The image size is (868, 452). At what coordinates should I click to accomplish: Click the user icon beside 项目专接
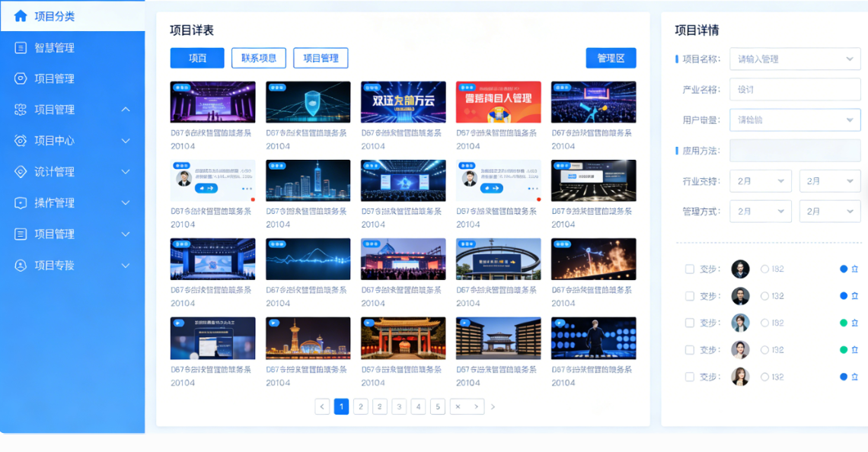pos(21,266)
